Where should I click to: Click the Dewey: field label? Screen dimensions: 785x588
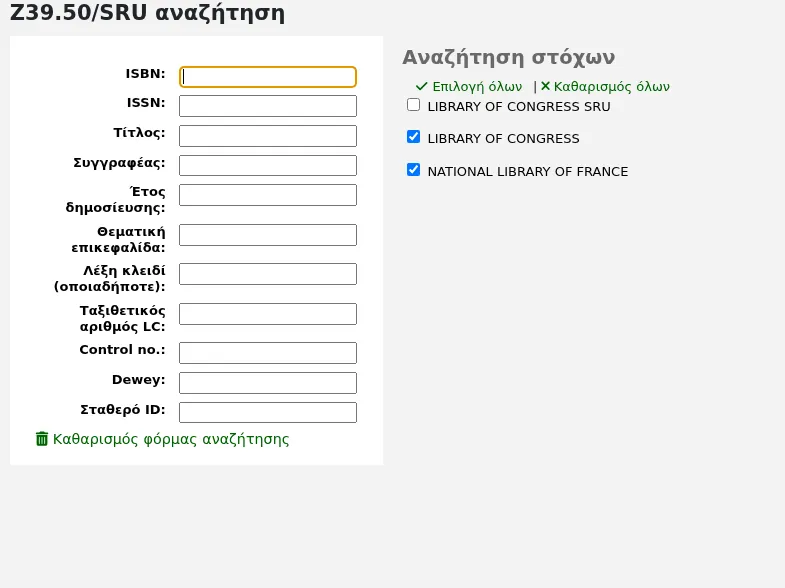coord(138,380)
